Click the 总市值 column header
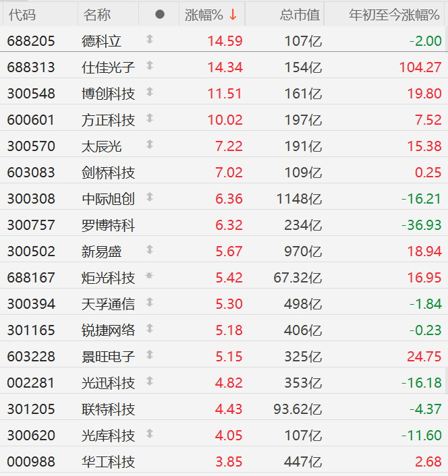 (300, 15)
